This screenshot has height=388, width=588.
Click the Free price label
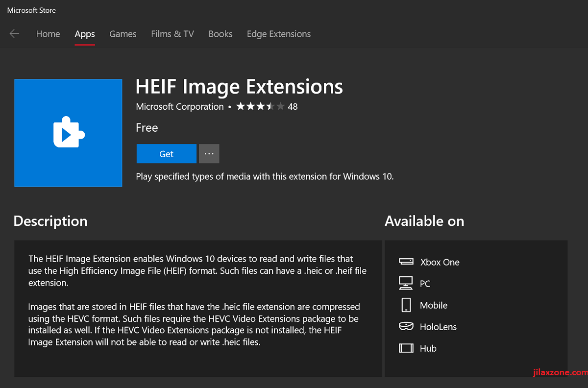tap(147, 128)
